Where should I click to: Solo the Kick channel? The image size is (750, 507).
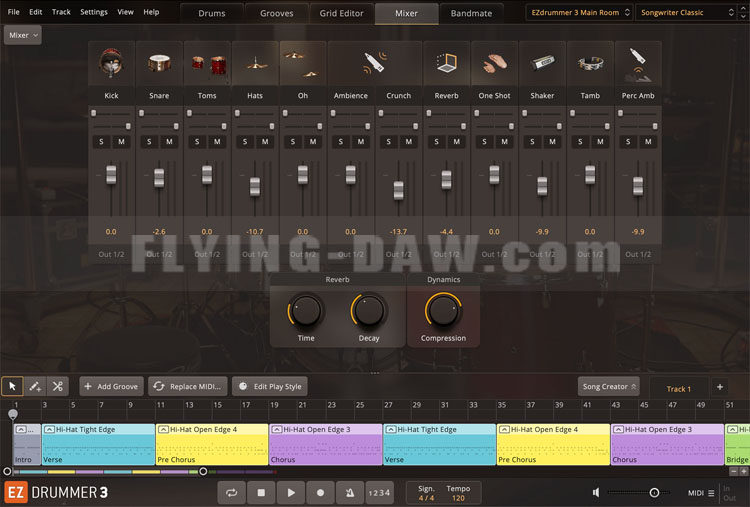click(101, 142)
